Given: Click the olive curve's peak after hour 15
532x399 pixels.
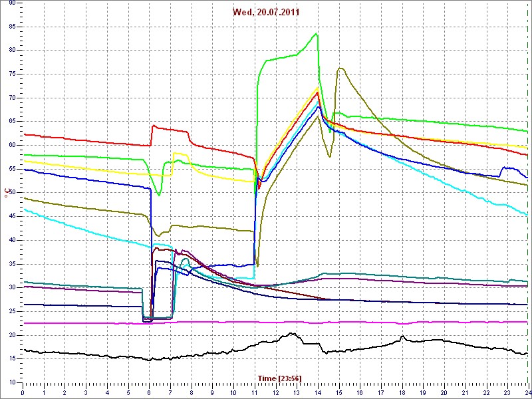Looking at the screenshot, I should [340, 68].
